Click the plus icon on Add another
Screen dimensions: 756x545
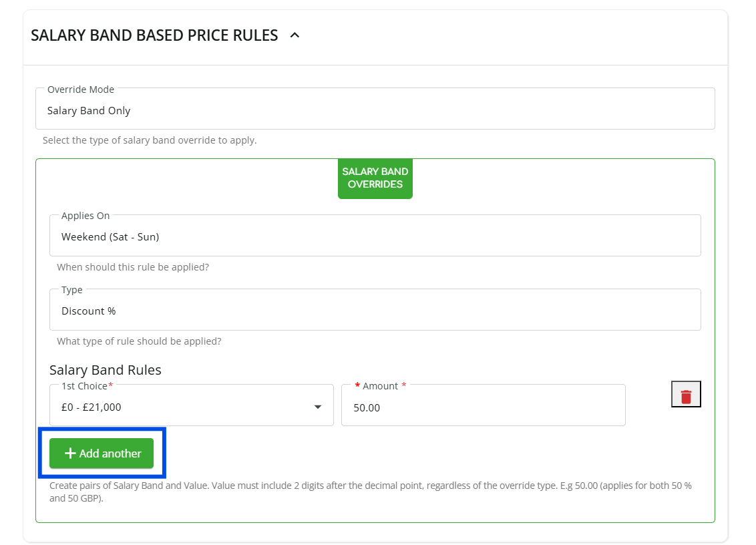pos(69,453)
